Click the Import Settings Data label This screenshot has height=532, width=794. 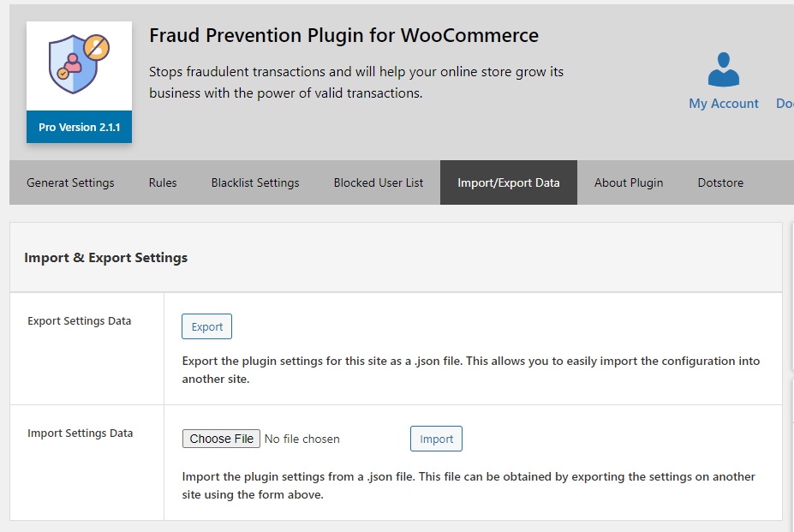click(x=81, y=433)
